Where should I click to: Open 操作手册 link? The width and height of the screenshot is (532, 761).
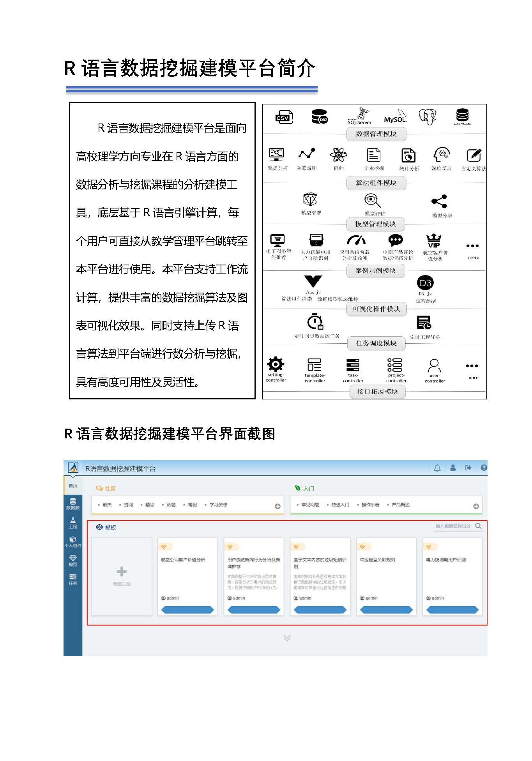(x=370, y=505)
